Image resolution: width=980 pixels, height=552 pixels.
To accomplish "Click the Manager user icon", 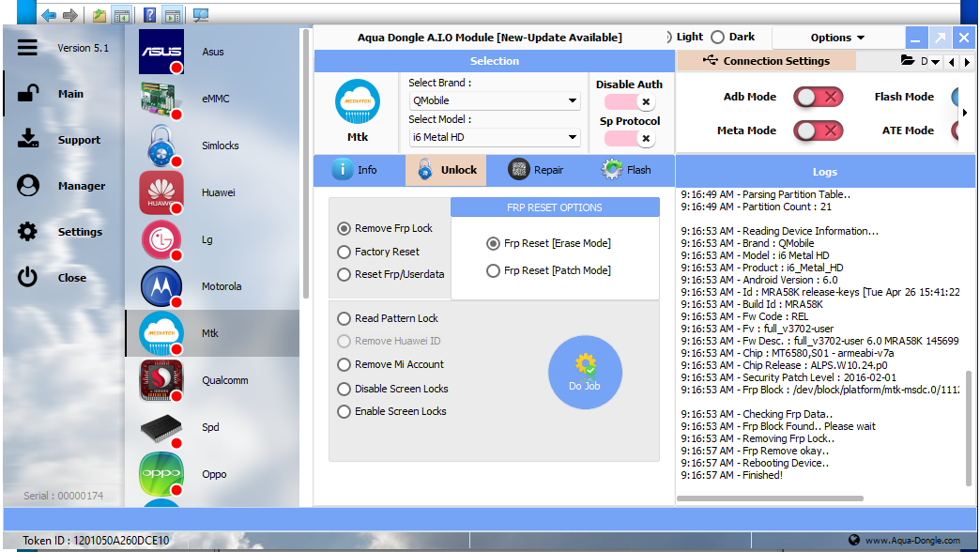I will tap(28, 186).
